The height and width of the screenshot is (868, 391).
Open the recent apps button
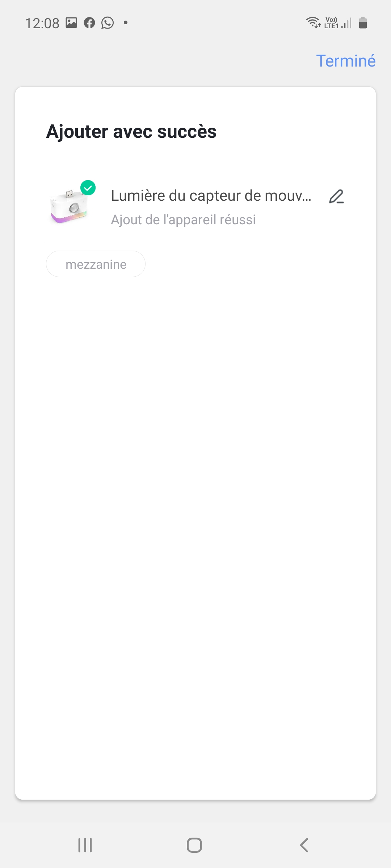pos(85,845)
